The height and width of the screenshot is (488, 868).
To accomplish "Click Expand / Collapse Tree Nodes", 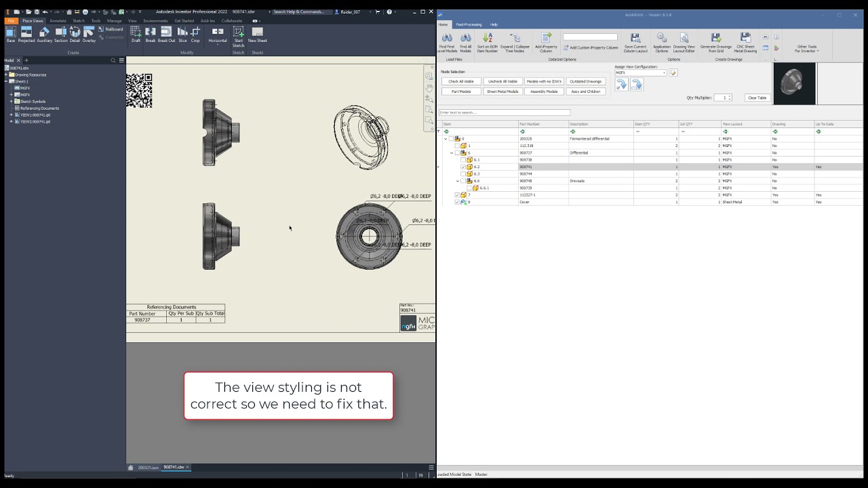I will tap(515, 43).
